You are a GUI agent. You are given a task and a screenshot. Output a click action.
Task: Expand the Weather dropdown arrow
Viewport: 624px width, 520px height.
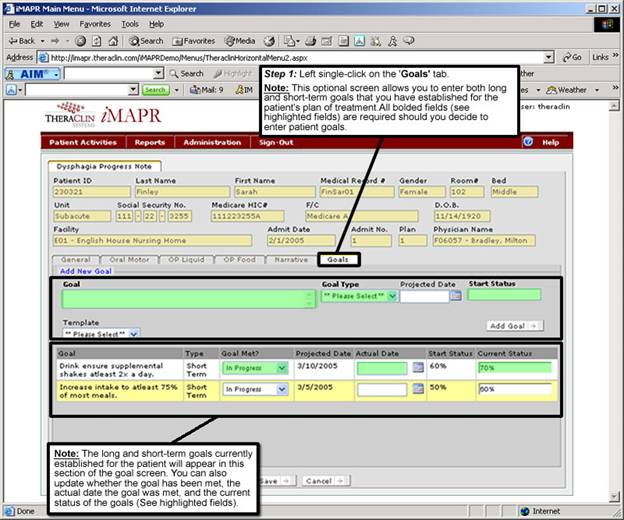point(597,90)
